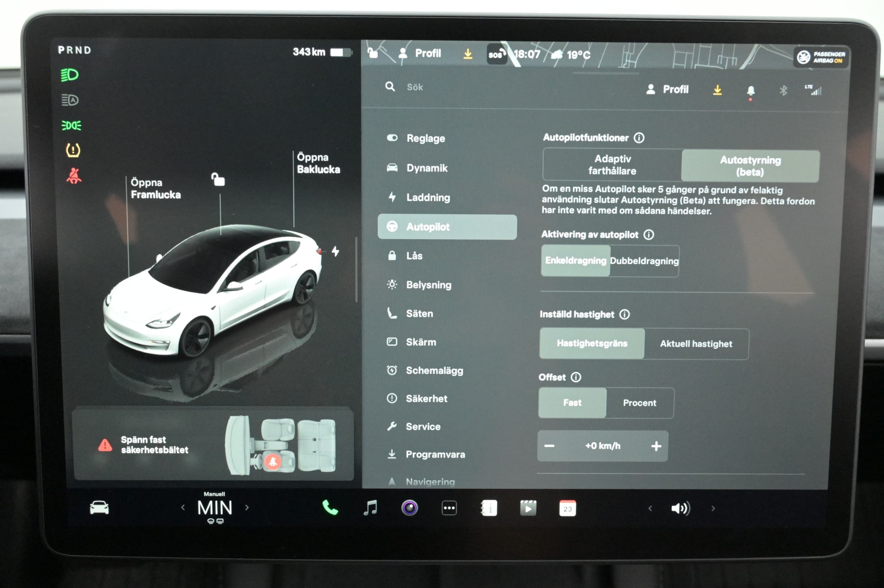This screenshot has width=884, height=588.
Task: Tap the charge port lightning icon
Action: (x=336, y=251)
